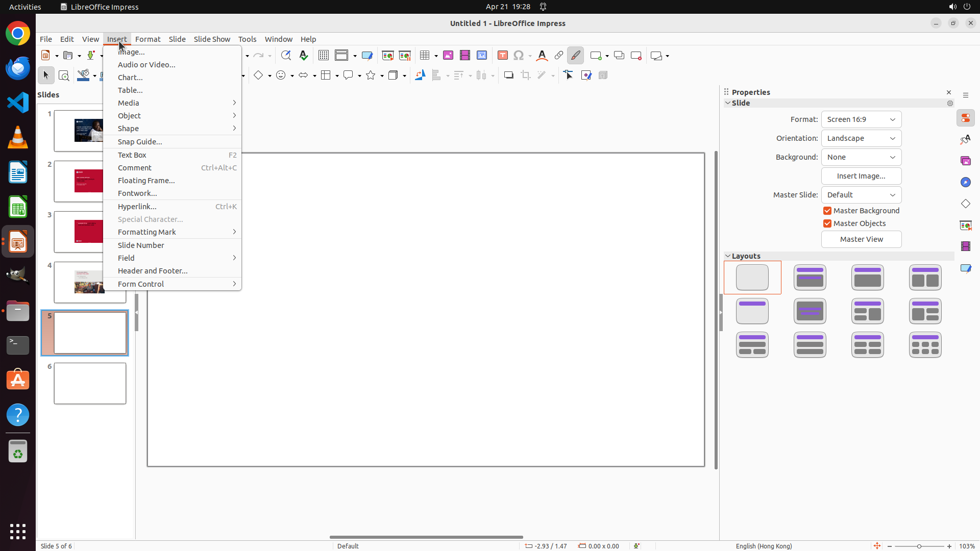This screenshot has height=551, width=980.
Task: Click the Insert Hyperlink toolbar icon
Action: click(559, 55)
